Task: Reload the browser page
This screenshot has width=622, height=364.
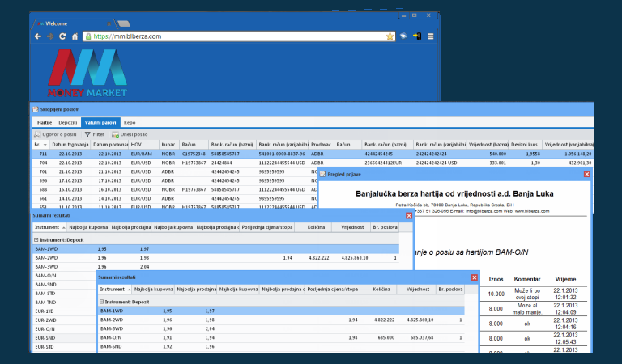Action: 62,36
